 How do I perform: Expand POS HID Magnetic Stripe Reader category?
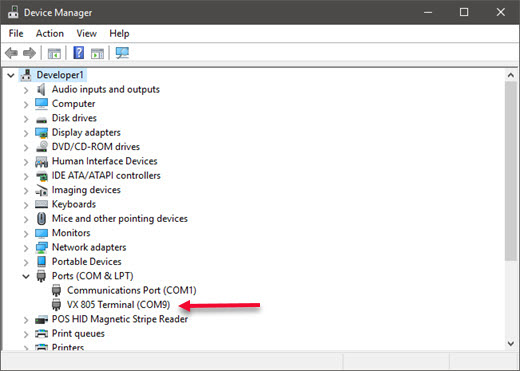coord(26,320)
